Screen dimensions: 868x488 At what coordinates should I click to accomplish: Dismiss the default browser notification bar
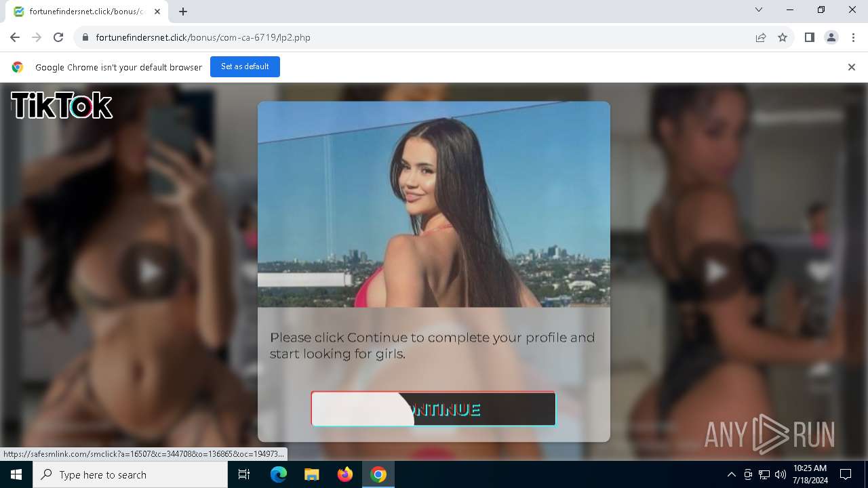(x=852, y=67)
